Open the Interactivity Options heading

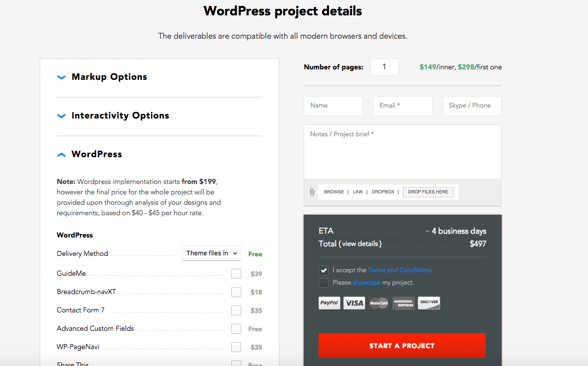[x=121, y=116]
